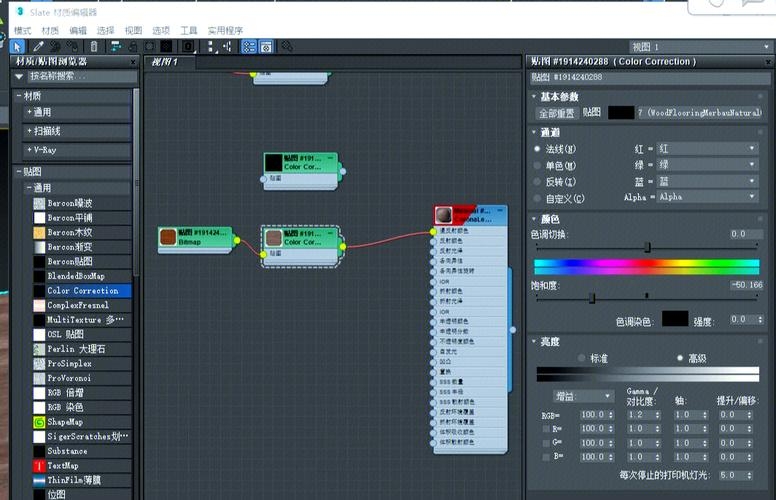Enable the R= channel checkbox
This screenshot has width=776, height=500.
click(x=546, y=429)
